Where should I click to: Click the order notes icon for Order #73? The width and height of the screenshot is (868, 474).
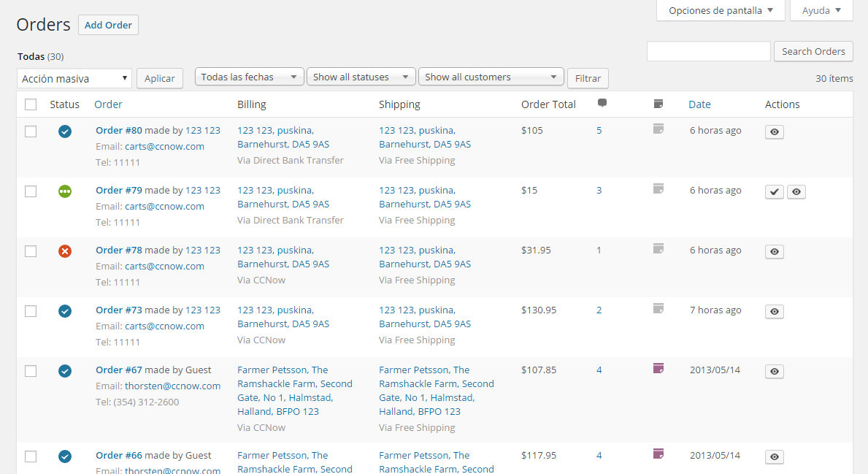[x=658, y=308]
